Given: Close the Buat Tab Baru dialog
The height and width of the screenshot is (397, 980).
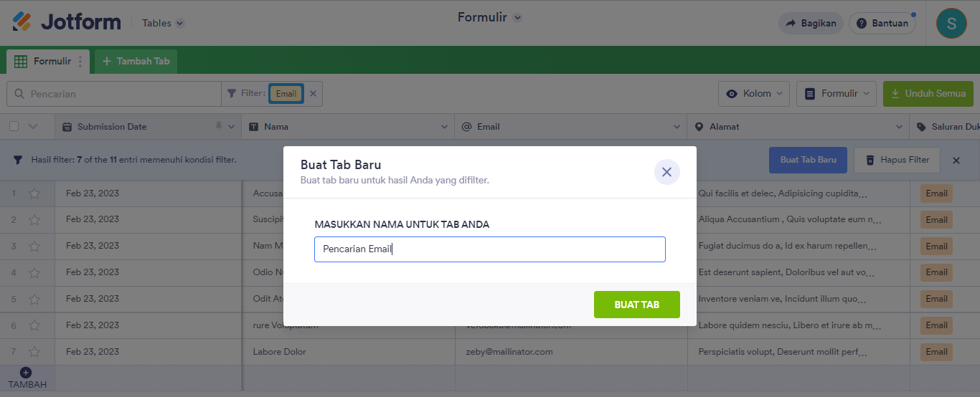Looking at the screenshot, I should 666,172.
